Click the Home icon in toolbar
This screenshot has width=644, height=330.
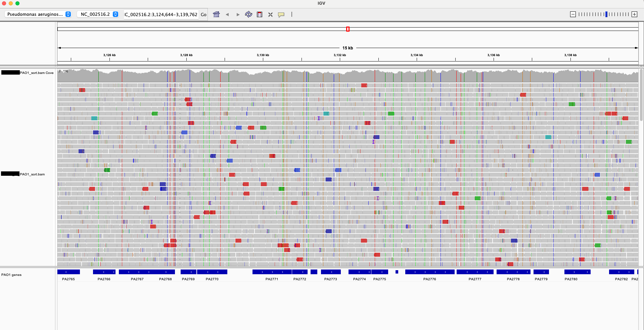[x=217, y=14]
